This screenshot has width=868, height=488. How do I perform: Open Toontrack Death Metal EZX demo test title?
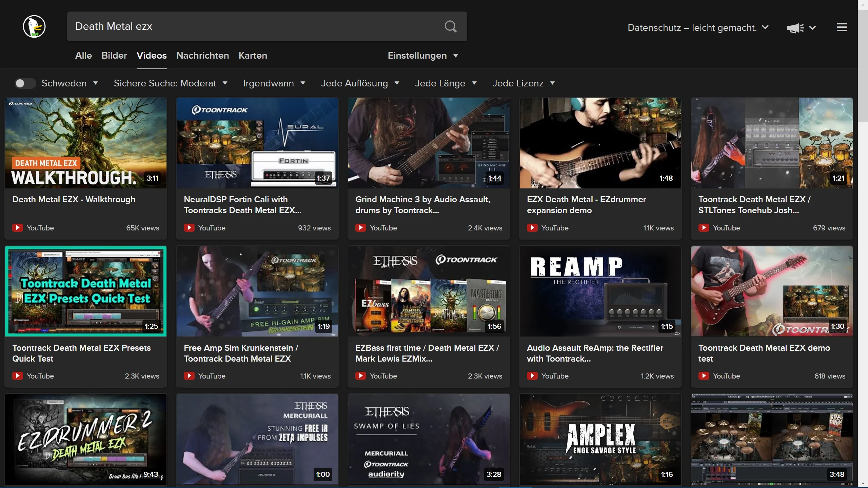coord(764,353)
